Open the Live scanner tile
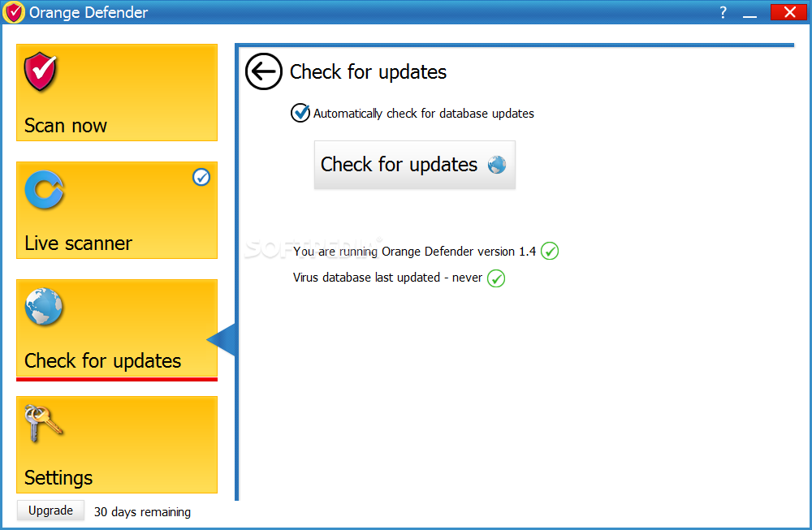Image resolution: width=812 pixels, height=530 pixels. coord(117,210)
